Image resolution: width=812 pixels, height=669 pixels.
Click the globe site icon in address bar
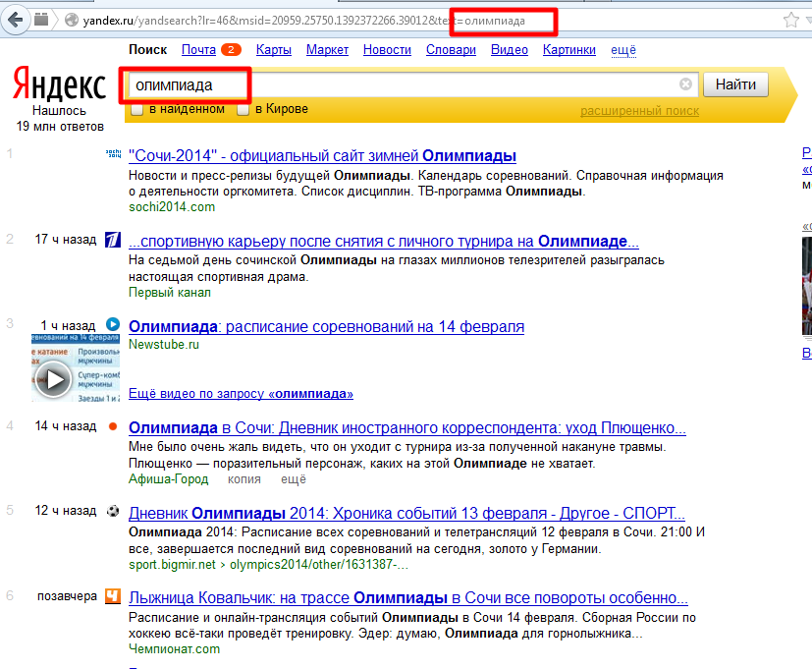(x=72, y=21)
